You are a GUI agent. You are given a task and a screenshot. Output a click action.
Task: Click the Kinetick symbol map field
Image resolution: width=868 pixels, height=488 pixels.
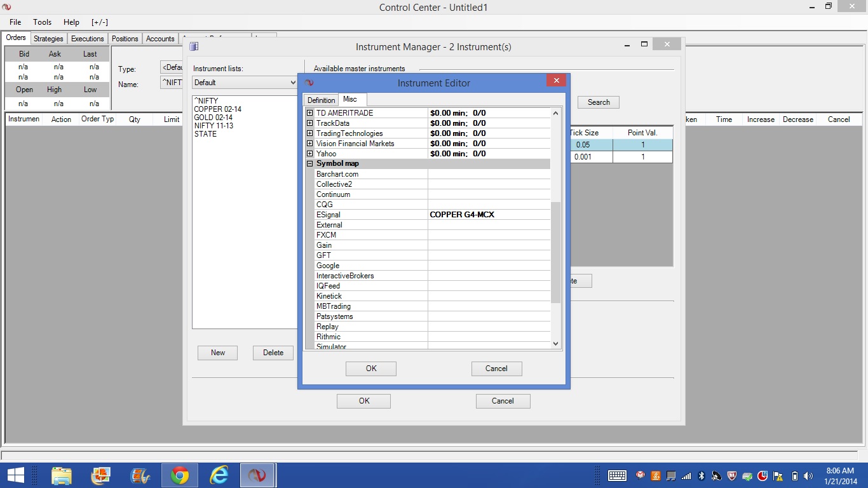coord(489,296)
